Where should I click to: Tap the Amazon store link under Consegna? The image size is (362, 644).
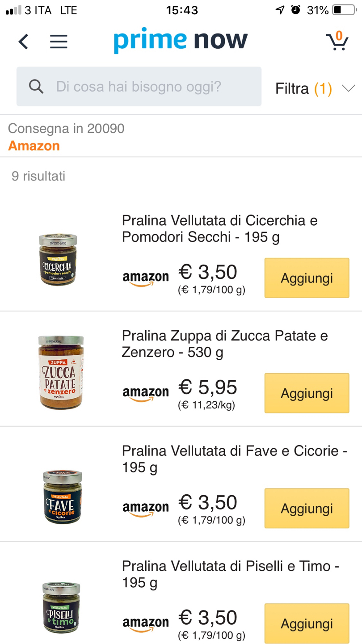34,146
